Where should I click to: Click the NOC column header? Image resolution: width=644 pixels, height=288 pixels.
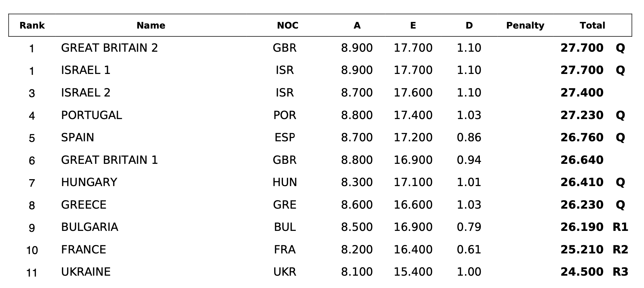point(287,26)
